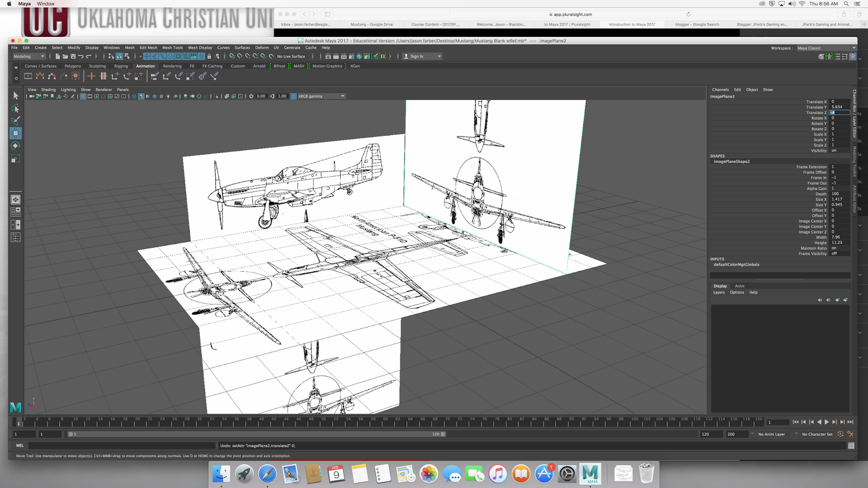The image size is (868, 488).
Task: Select the Move tool in the toolbox
Action: pyautogui.click(x=16, y=133)
